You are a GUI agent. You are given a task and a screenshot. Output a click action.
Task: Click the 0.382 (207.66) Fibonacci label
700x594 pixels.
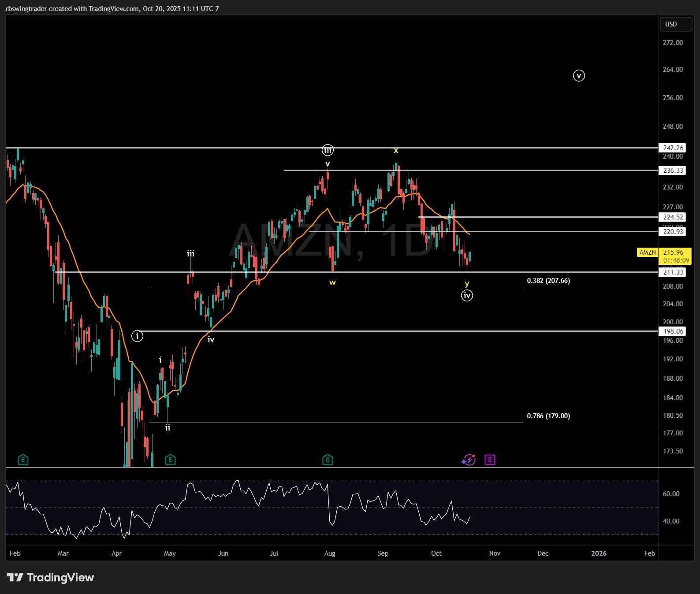548,281
